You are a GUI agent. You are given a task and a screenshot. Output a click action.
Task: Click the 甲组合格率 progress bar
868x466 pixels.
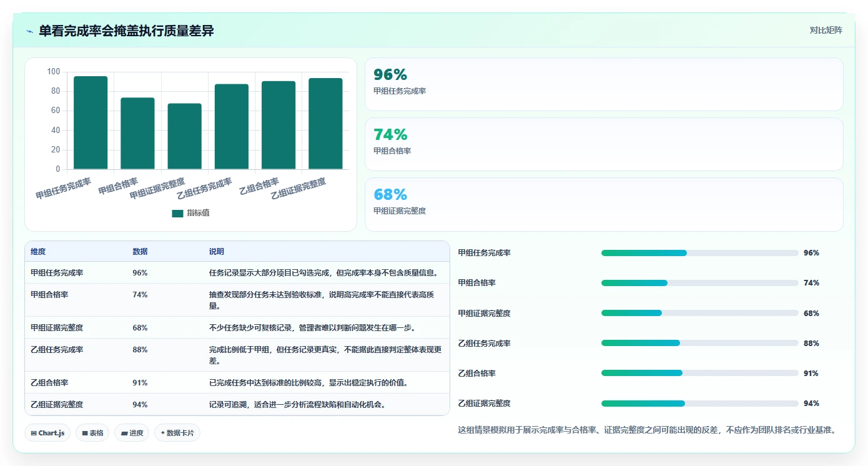[699, 283]
